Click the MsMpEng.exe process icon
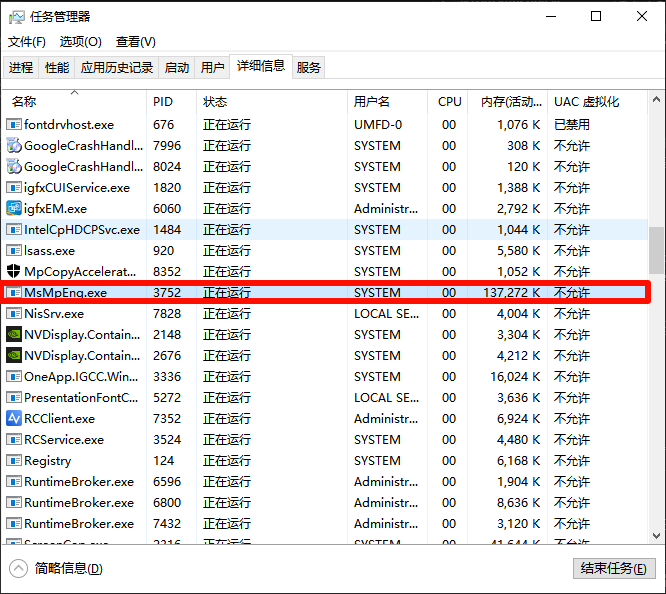Viewport: 666px width, 594px height. pos(14,292)
